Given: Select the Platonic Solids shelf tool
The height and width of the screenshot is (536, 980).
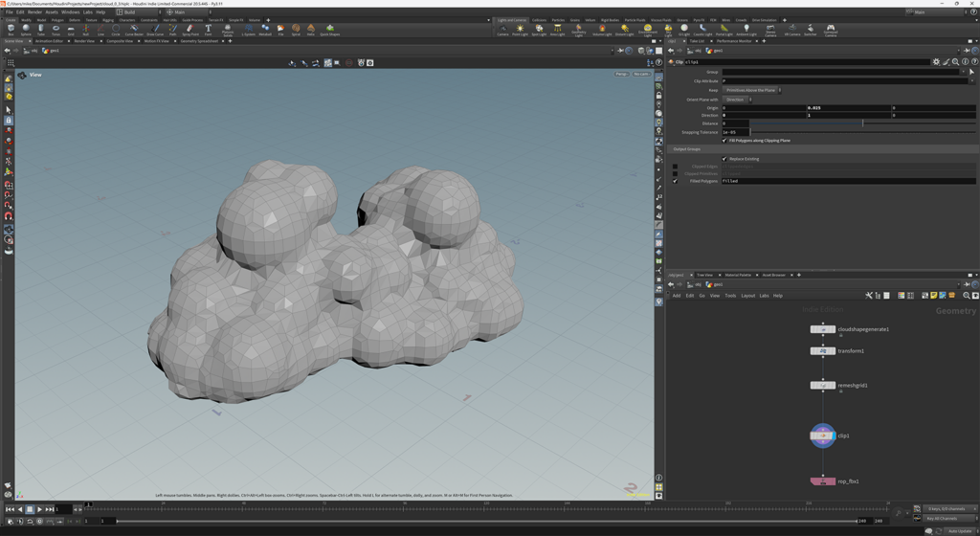Looking at the screenshot, I should pos(228,30).
